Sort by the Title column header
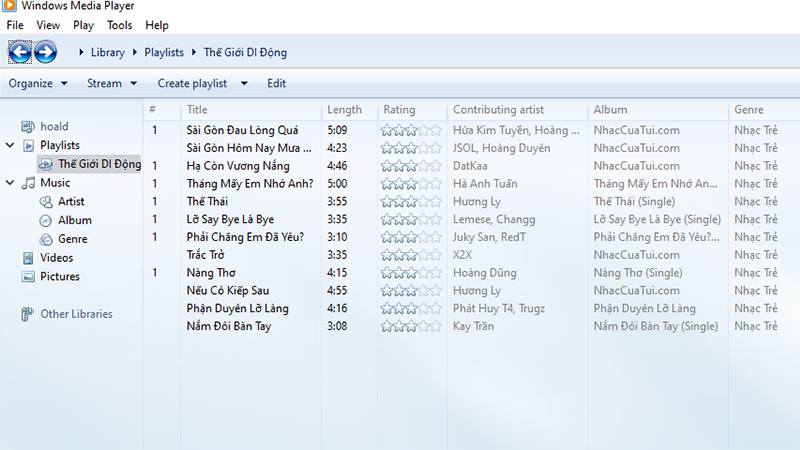This screenshot has width=800, height=450. coord(197,110)
